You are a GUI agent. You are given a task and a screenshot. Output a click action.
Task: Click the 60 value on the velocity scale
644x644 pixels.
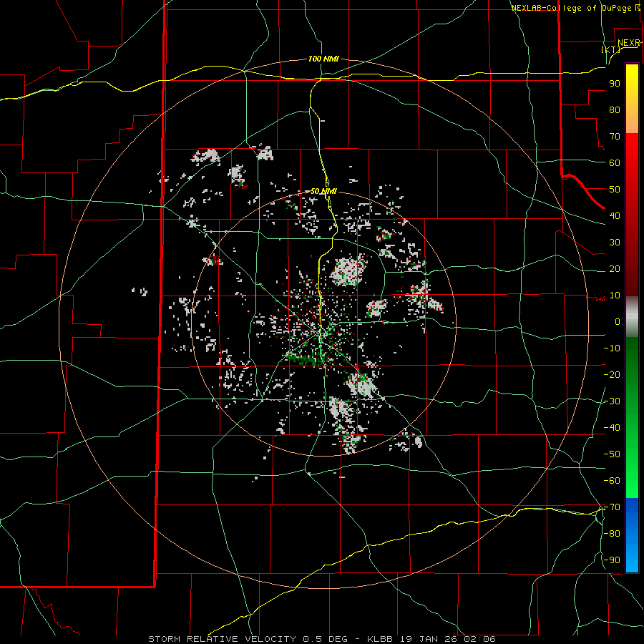615,162
